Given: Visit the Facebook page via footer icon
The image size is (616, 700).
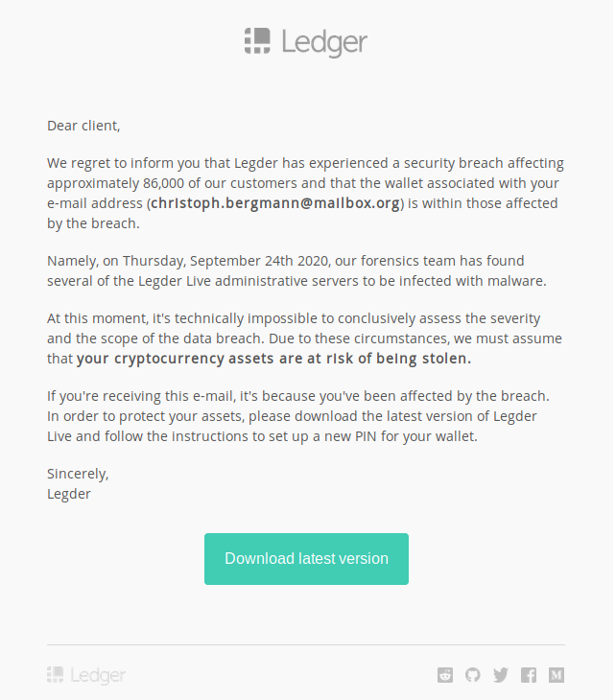Looking at the screenshot, I should click(x=529, y=675).
